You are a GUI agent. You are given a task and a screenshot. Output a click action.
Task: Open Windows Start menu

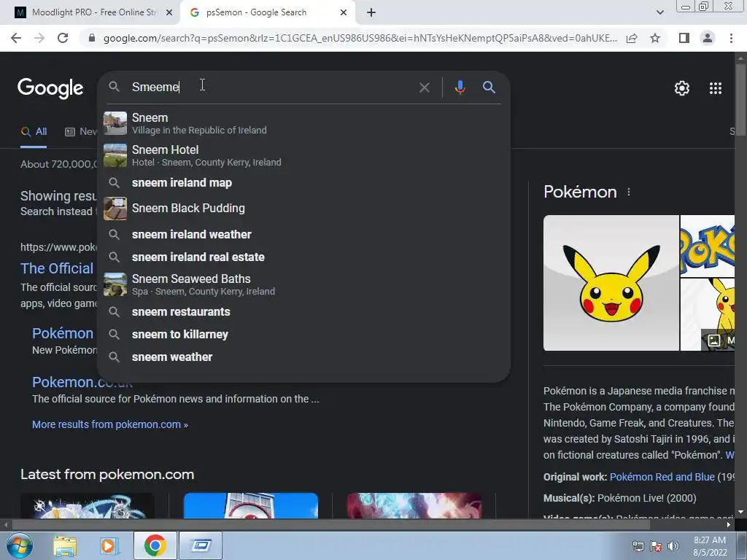point(20,545)
